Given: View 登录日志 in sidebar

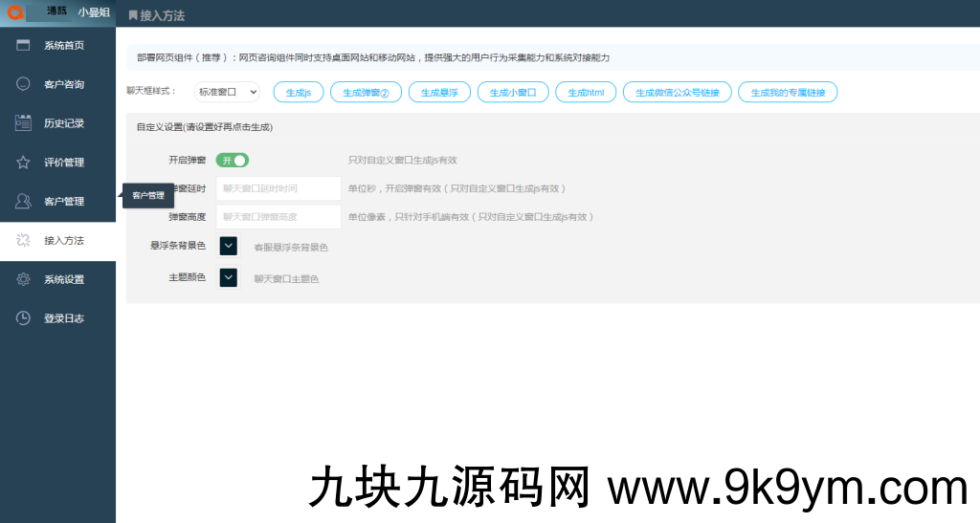Looking at the screenshot, I should pos(57,318).
